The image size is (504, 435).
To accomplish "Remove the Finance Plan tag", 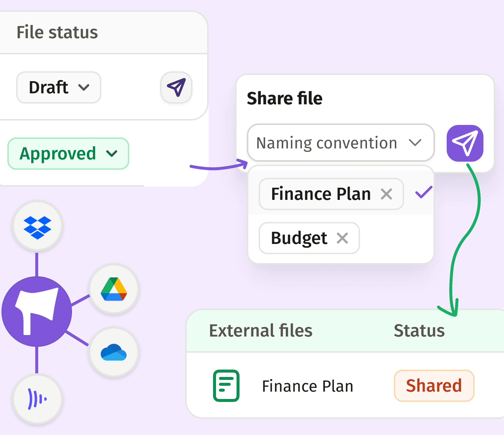I will click(x=386, y=194).
